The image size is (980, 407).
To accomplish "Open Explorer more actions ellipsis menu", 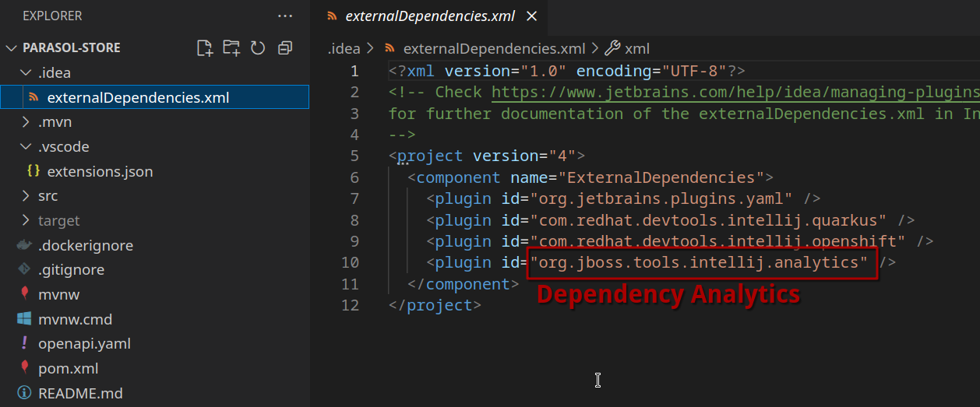I will (x=285, y=16).
